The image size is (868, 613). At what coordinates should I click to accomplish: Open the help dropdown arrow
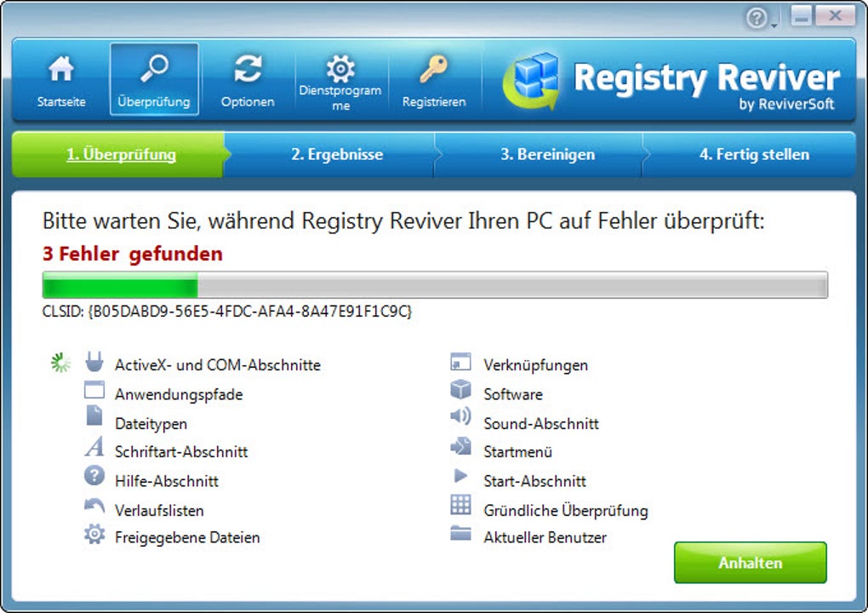click(x=774, y=26)
